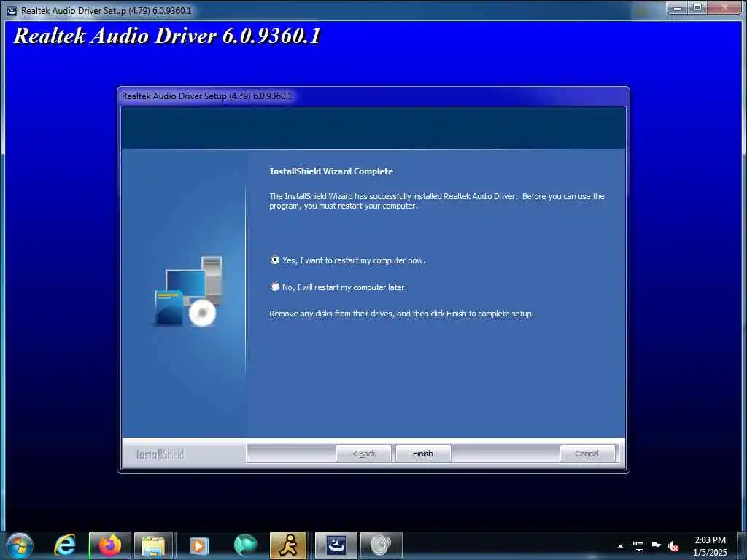Click the network status tray icon
747x560 pixels.
click(638, 546)
